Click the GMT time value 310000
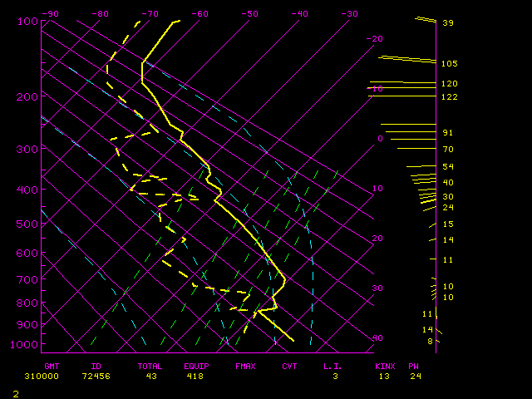Screen dimensions: 532x399 (x=42, y=377)
